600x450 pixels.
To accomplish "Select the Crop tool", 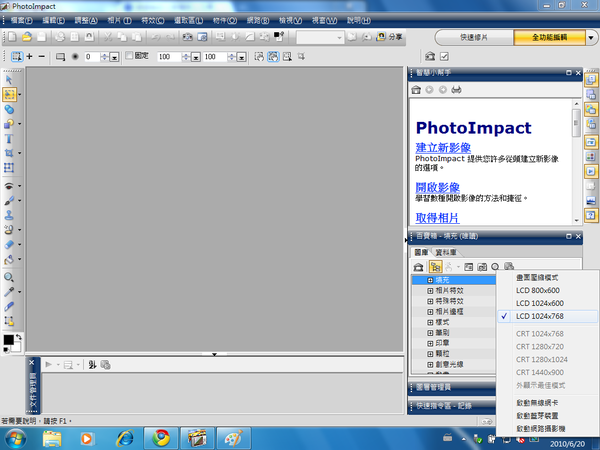I will 9,153.
